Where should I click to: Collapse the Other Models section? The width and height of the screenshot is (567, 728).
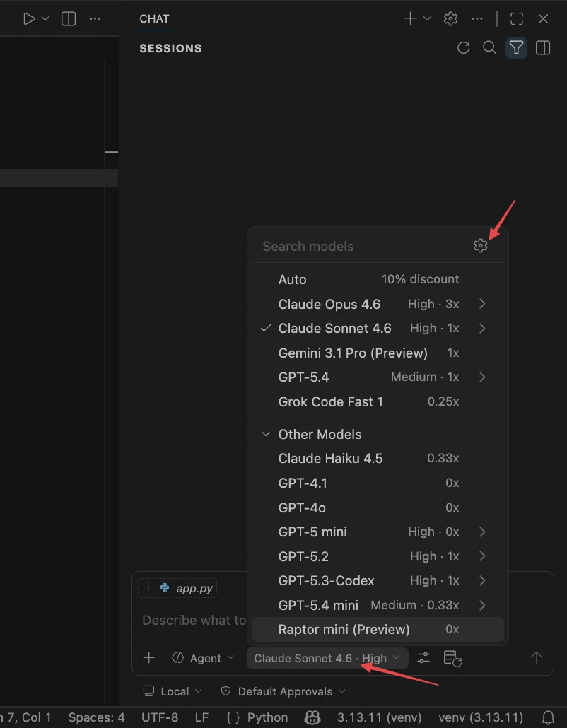tap(267, 434)
